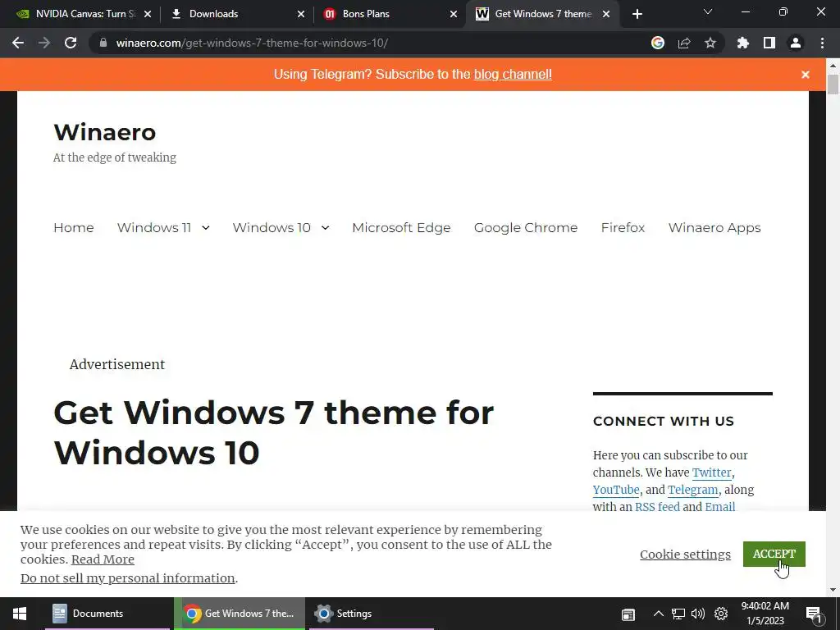Screen dimensions: 840x630
Task: Dismiss the orange Telegram banner
Action: pyautogui.click(x=806, y=75)
